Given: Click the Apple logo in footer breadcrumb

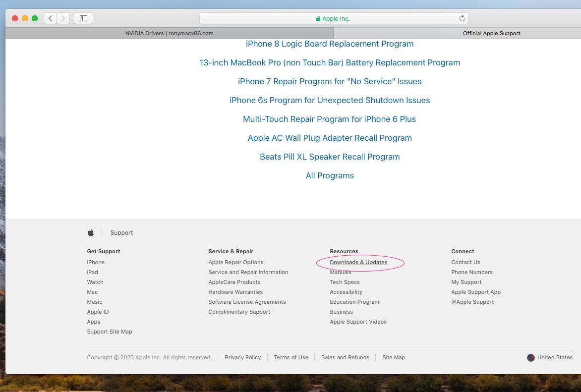Looking at the screenshot, I should coord(90,233).
